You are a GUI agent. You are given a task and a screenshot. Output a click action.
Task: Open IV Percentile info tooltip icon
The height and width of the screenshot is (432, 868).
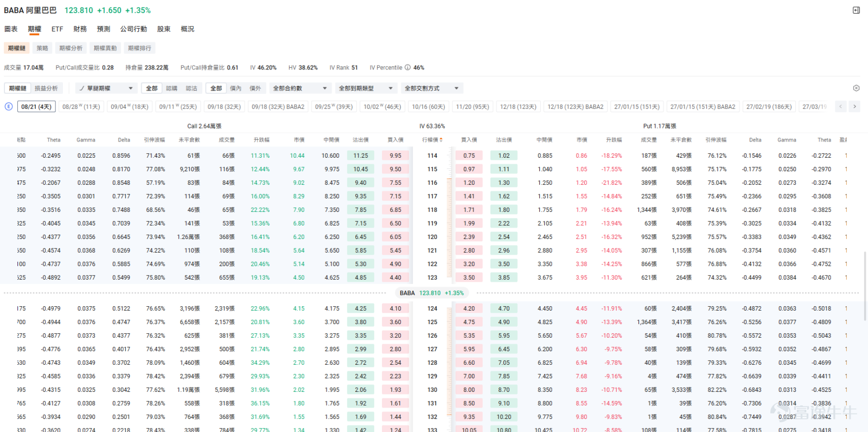pyautogui.click(x=407, y=68)
